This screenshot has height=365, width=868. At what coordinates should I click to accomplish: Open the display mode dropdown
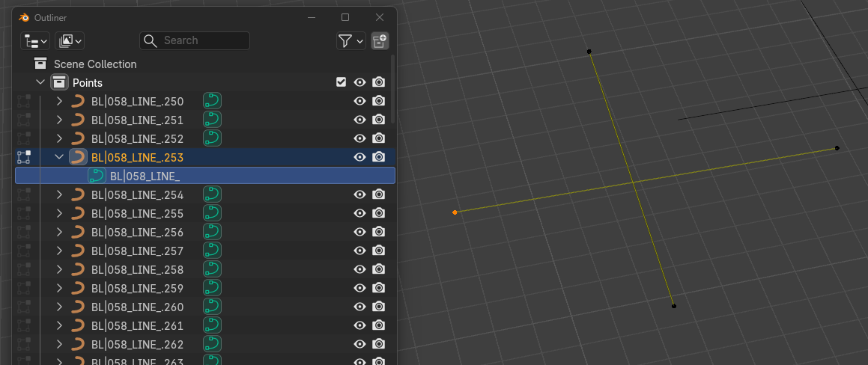[x=70, y=41]
